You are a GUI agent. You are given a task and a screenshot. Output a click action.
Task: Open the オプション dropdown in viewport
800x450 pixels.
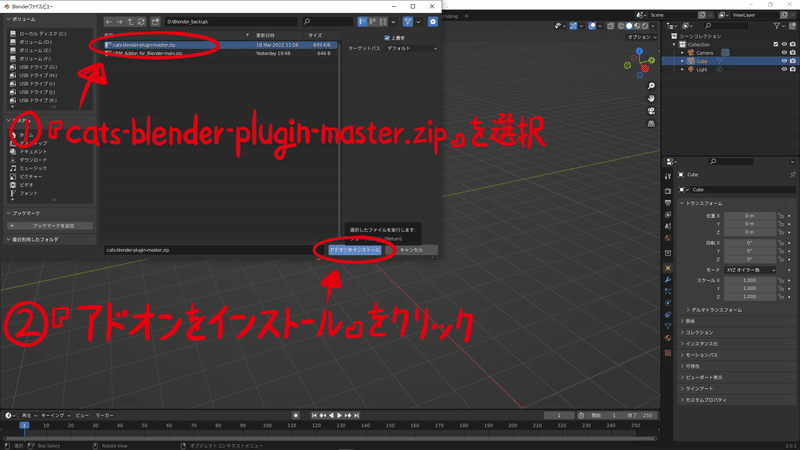coord(641,37)
